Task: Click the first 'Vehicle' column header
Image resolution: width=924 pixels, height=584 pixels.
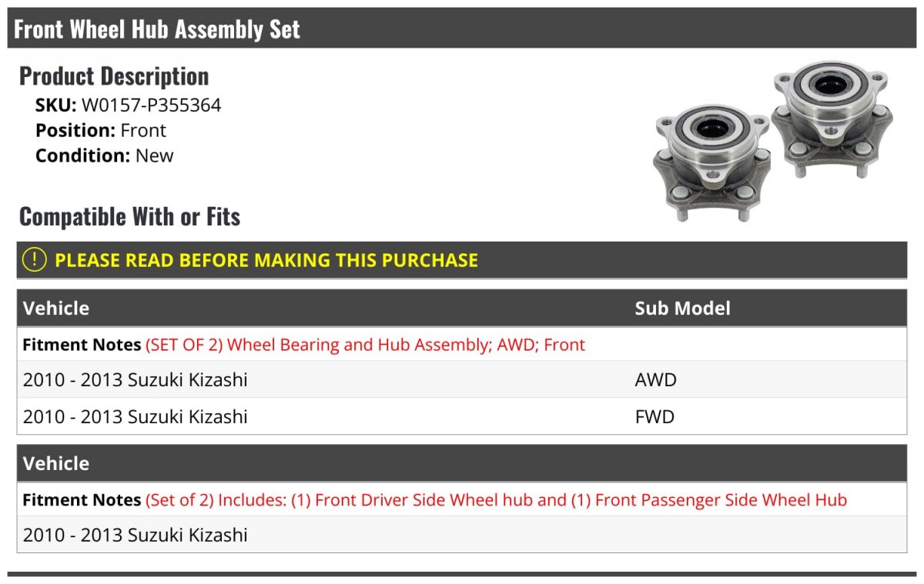Action: 56,308
